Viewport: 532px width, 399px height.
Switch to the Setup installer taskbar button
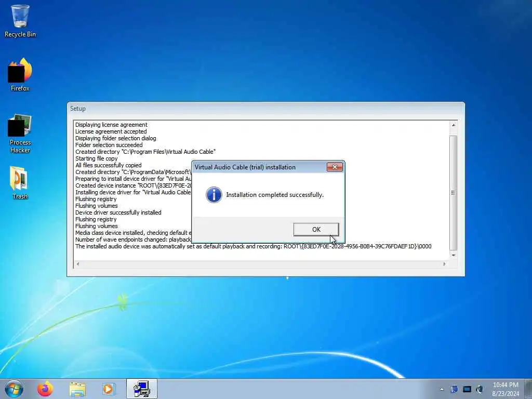tap(142, 389)
